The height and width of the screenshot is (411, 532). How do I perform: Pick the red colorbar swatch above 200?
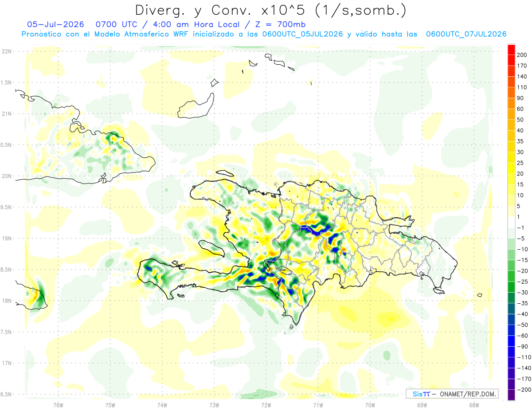[x=512, y=49]
